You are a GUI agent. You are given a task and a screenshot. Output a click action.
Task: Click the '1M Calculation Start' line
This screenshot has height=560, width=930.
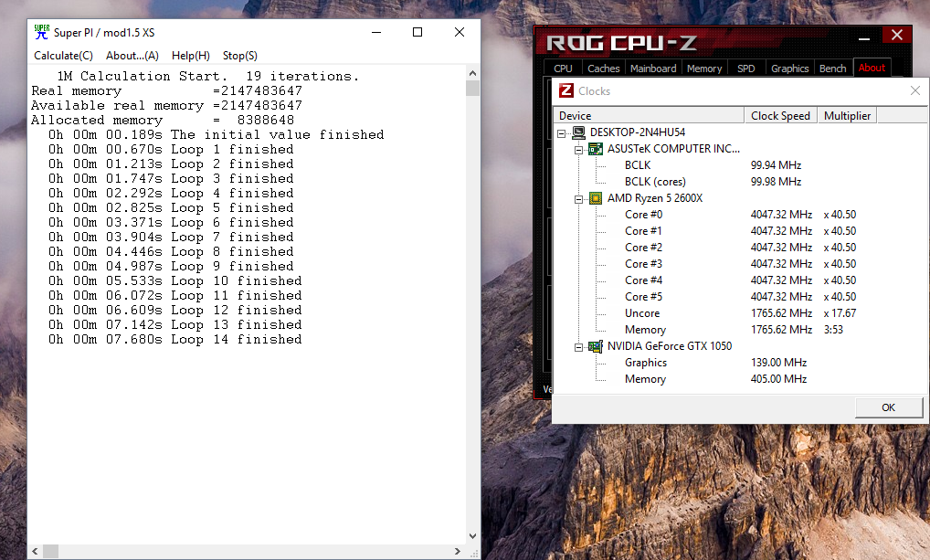tap(207, 76)
